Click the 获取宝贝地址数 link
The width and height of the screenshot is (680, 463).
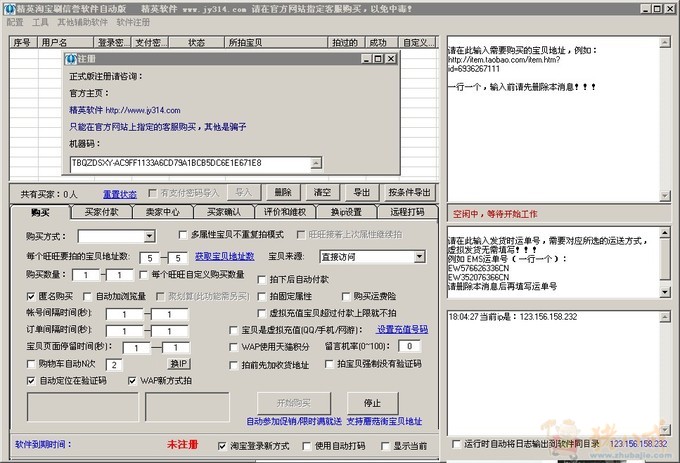224,256
